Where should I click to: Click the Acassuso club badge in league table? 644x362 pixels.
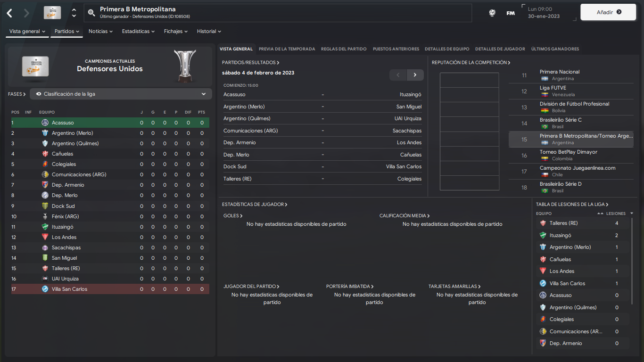point(45,123)
